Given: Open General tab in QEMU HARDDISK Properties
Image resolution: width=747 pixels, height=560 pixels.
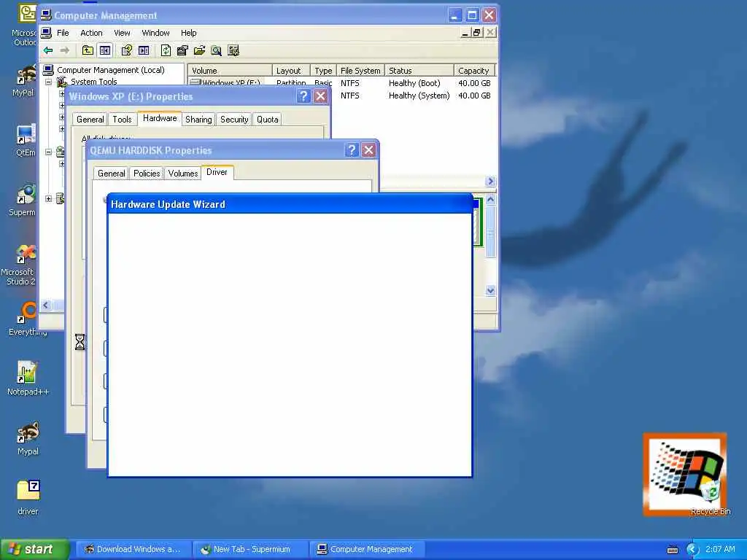Looking at the screenshot, I should 112,174.
